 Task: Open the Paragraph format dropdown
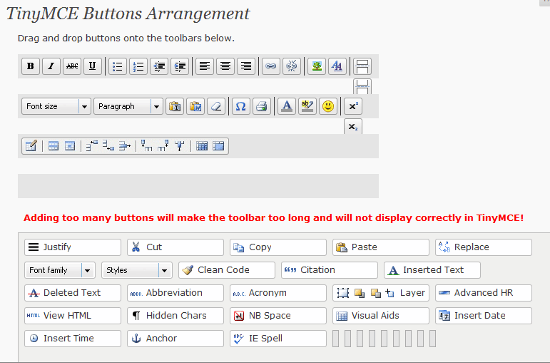pyautogui.click(x=128, y=106)
